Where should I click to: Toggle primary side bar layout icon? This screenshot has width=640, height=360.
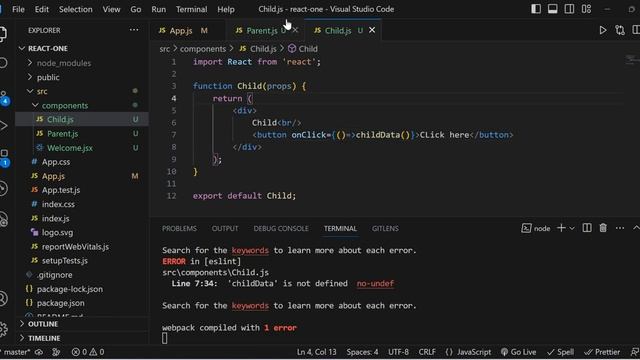536,9
